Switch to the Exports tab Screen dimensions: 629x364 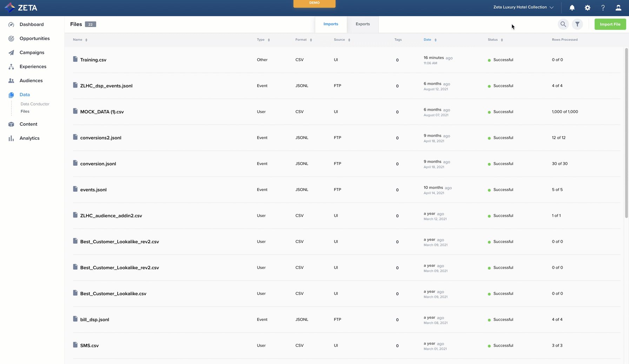point(363,24)
